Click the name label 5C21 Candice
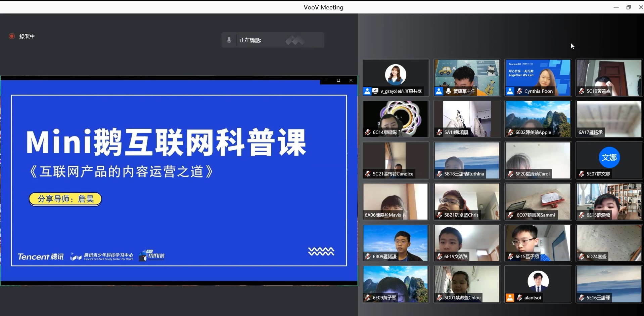Screen dimensions: 644x316 pos(393,174)
